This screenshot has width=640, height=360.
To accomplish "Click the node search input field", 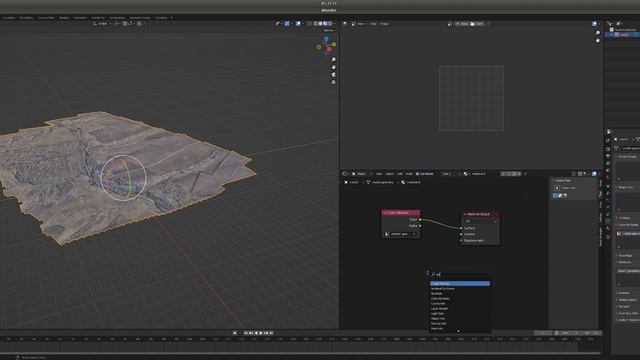I will [459, 274].
